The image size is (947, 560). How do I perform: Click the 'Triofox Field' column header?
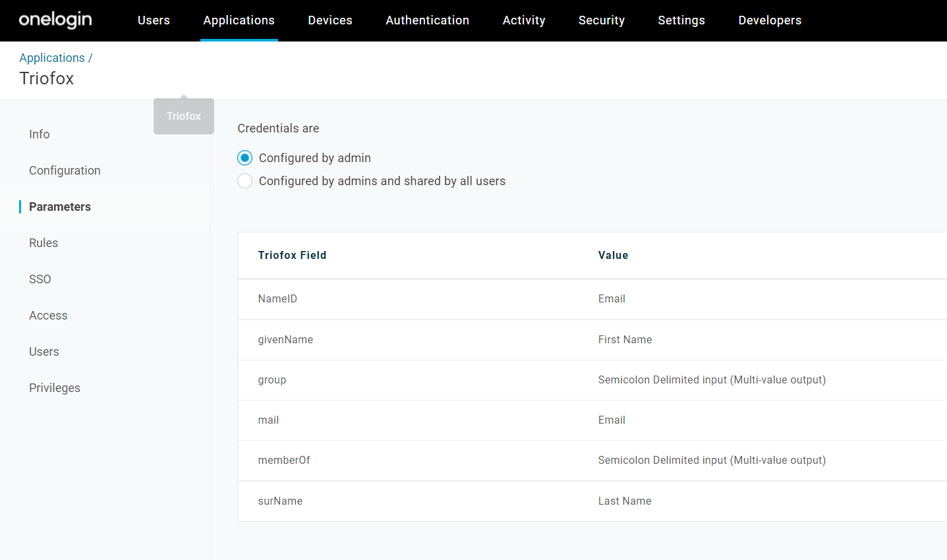(x=292, y=256)
